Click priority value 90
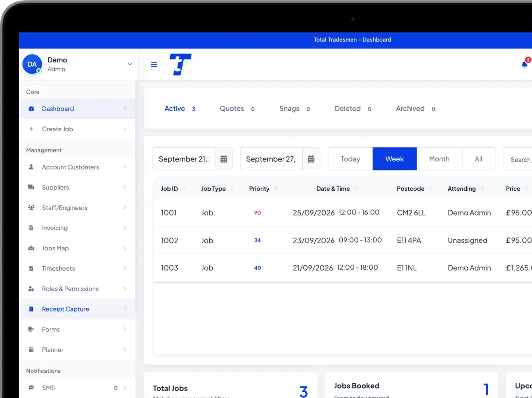 coord(258,213)
